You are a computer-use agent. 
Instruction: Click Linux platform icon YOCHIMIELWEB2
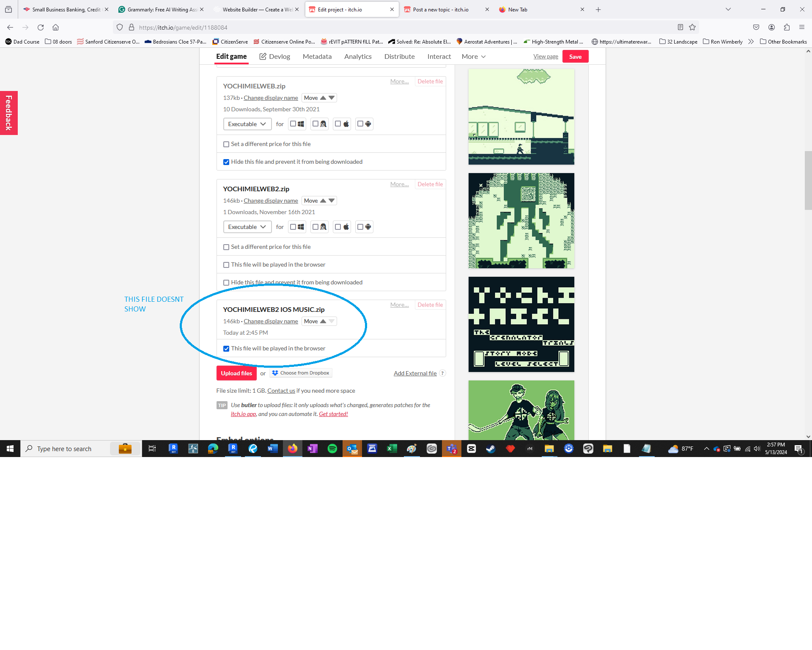(x=319, y=226)
